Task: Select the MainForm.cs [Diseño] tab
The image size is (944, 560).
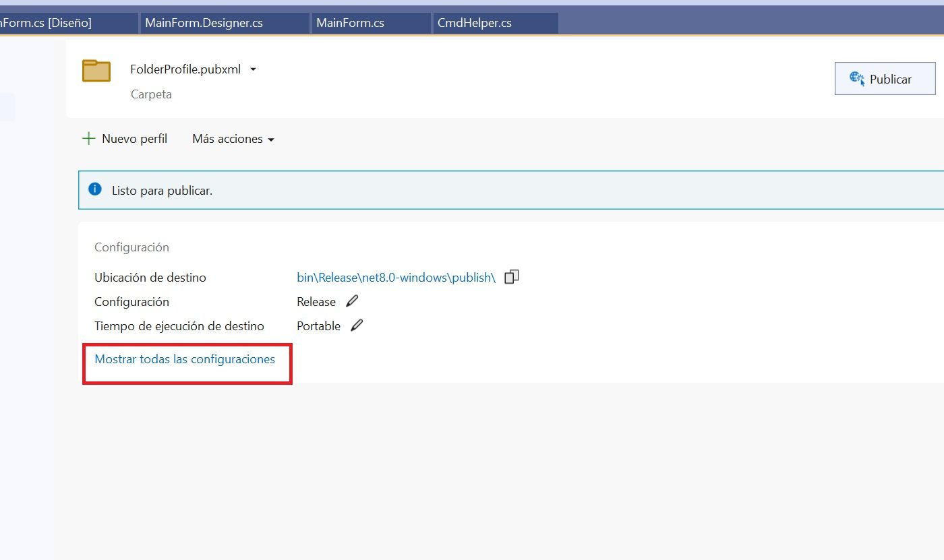Action: [x=46, y=23]
